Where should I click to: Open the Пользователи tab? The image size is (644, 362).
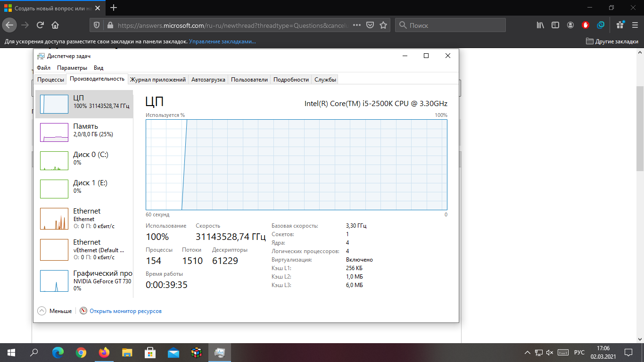(x=249, y=80)
